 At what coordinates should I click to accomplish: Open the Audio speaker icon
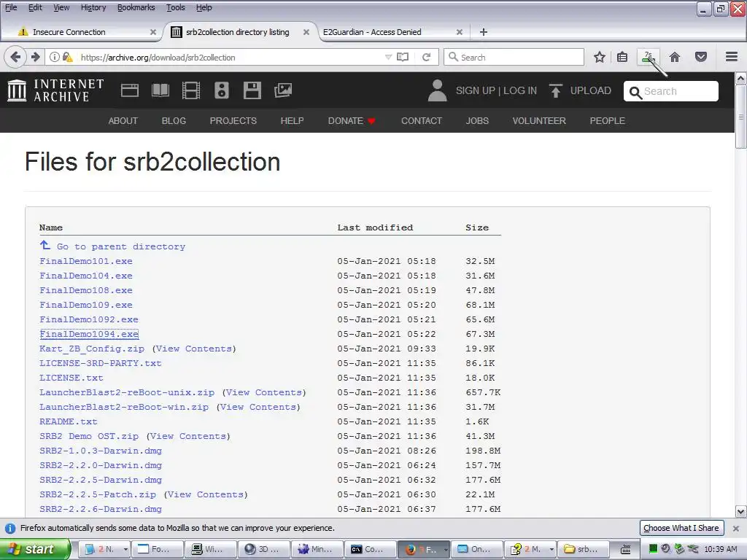[222, 90]
